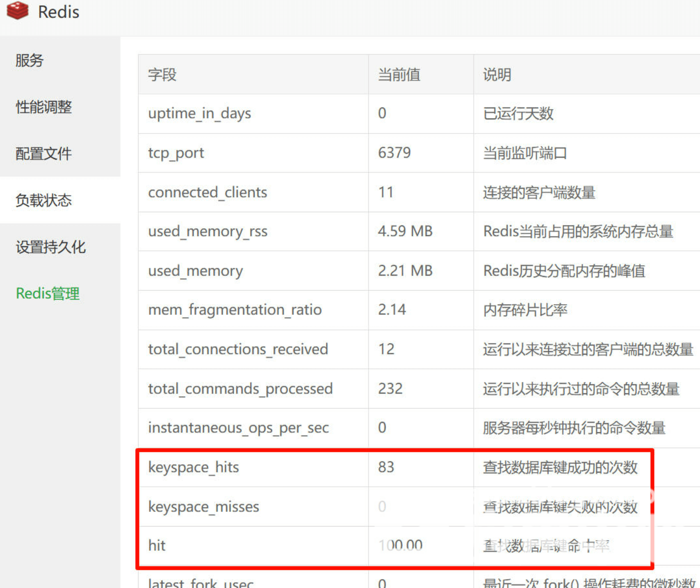The image size is (700, 588).
Task: Click the used_memory value 2.21 MB
Action: pyautogui.click(x=405, y=271)
